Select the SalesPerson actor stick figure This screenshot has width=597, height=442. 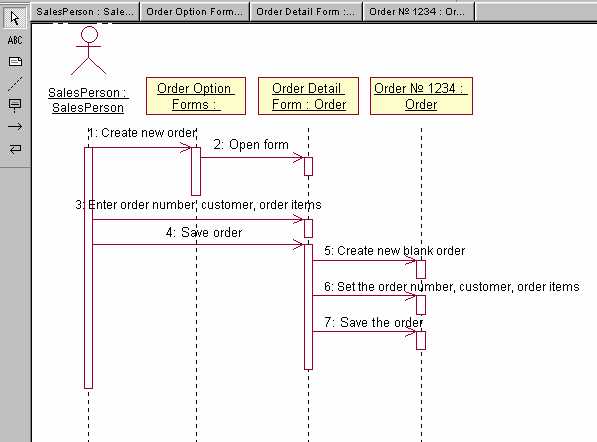coord(88,50)
